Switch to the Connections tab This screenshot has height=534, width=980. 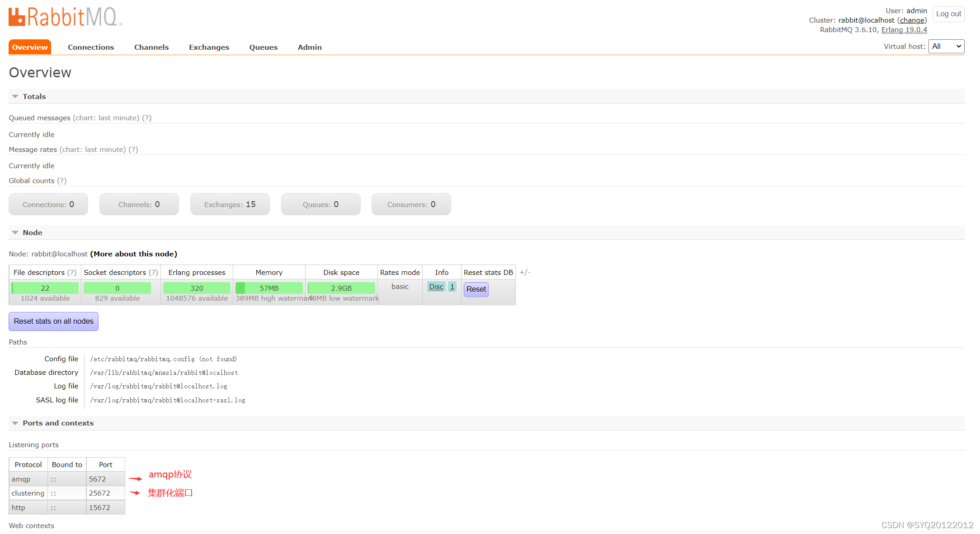click(91, 47)
